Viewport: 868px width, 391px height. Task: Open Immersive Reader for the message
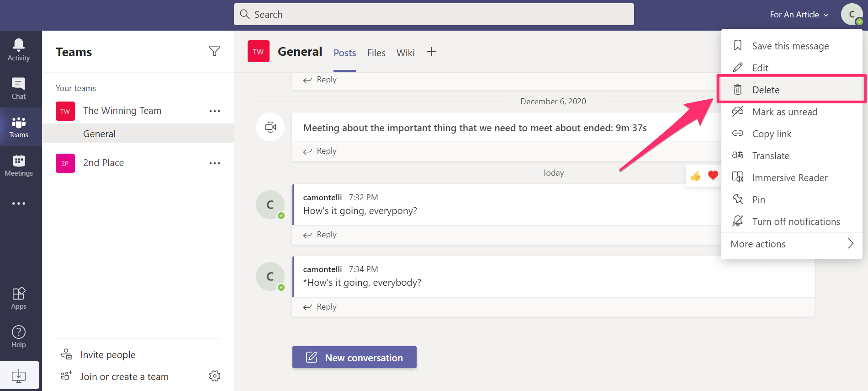coord(792,177)
